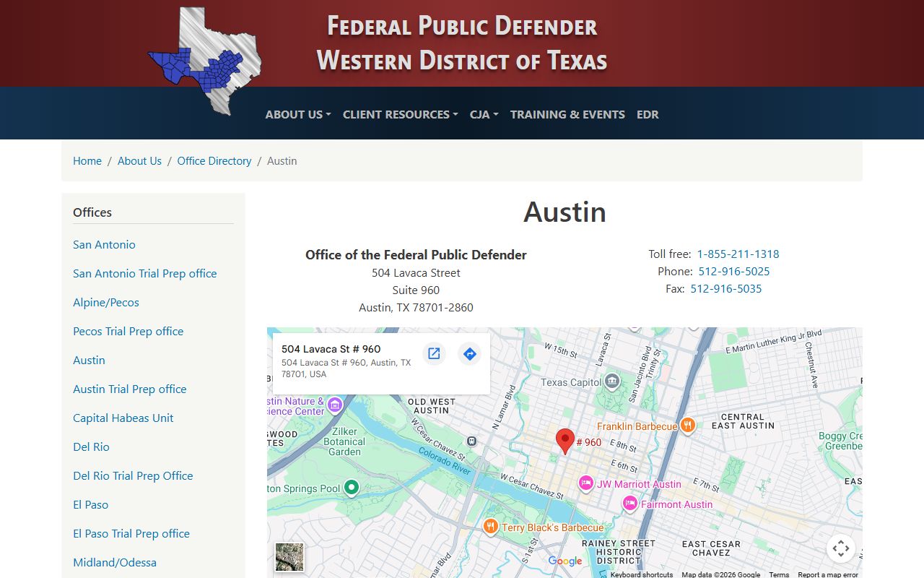Viewport: 924px width, 578px height.
Task: Open the map Terms link
Action: 779,574
